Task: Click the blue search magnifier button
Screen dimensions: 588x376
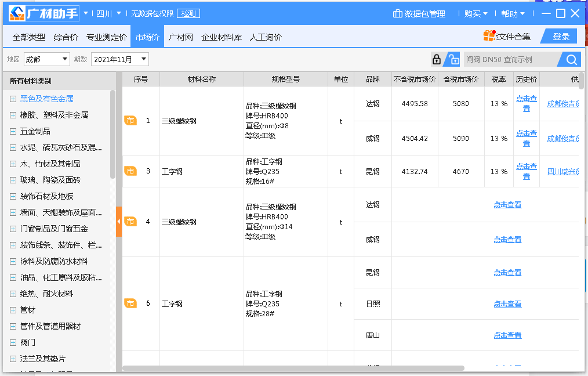Action: [x=571, y=59]
